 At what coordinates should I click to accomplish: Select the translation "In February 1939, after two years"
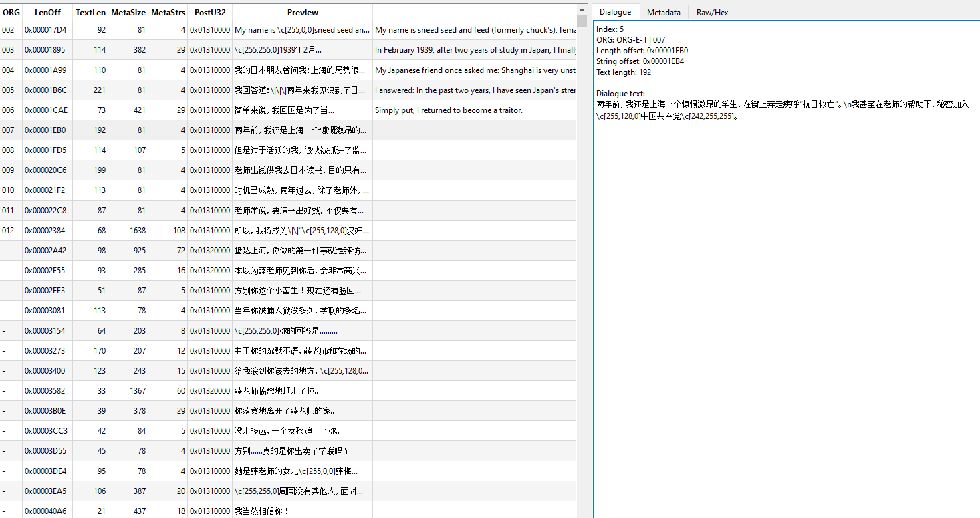click(x=475, y=50)
